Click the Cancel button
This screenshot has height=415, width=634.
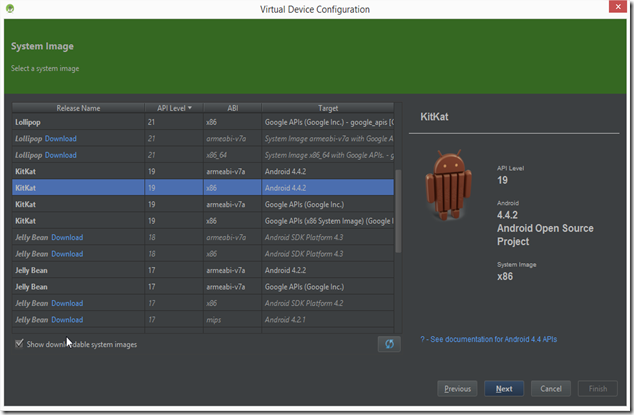551,389
